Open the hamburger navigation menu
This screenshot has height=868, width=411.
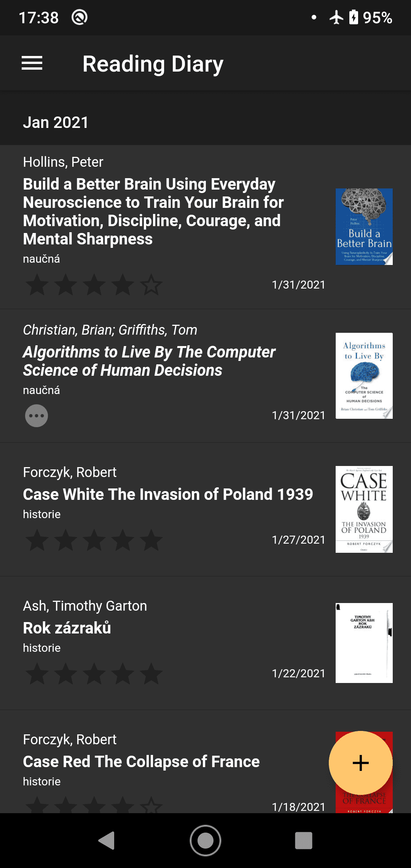32,63
